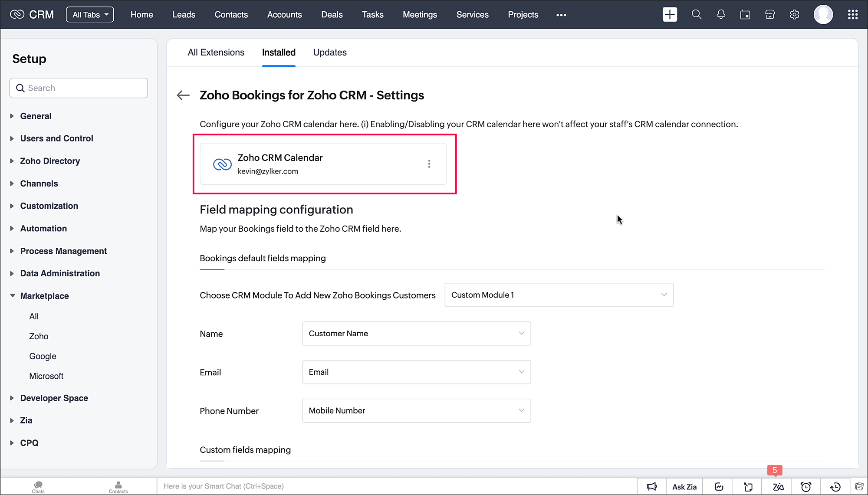Click the Ask Zia button

(x=684, y=487)
